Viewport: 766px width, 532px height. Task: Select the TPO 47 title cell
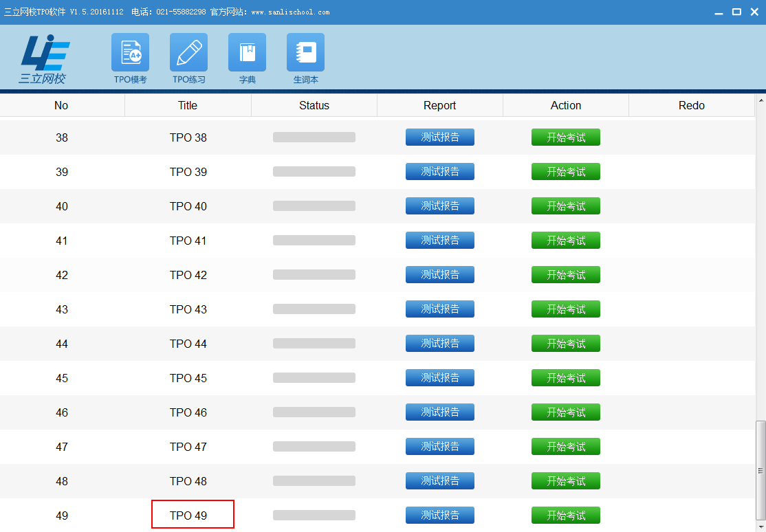188,447
